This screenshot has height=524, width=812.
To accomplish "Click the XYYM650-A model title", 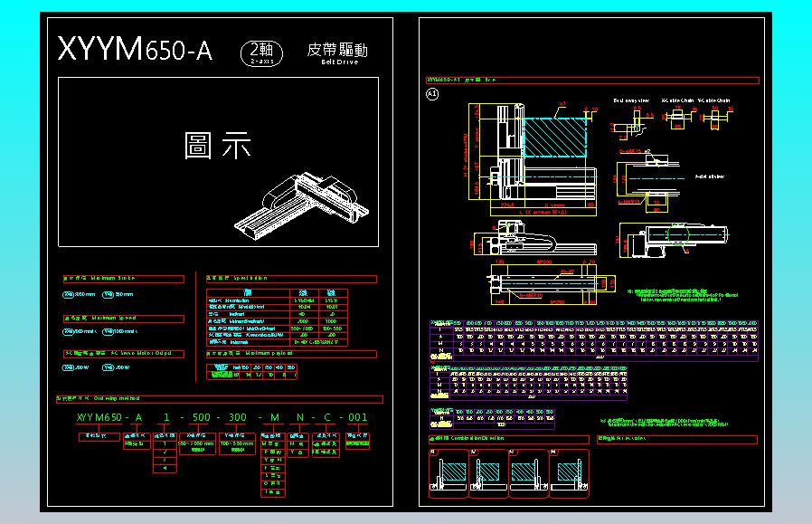I will pos(135,50).
